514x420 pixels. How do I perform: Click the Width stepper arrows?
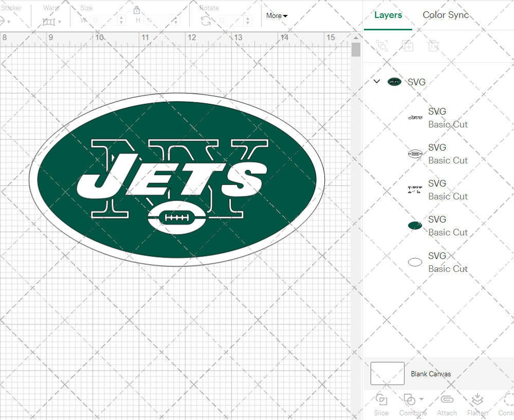[x=121, y=21]
